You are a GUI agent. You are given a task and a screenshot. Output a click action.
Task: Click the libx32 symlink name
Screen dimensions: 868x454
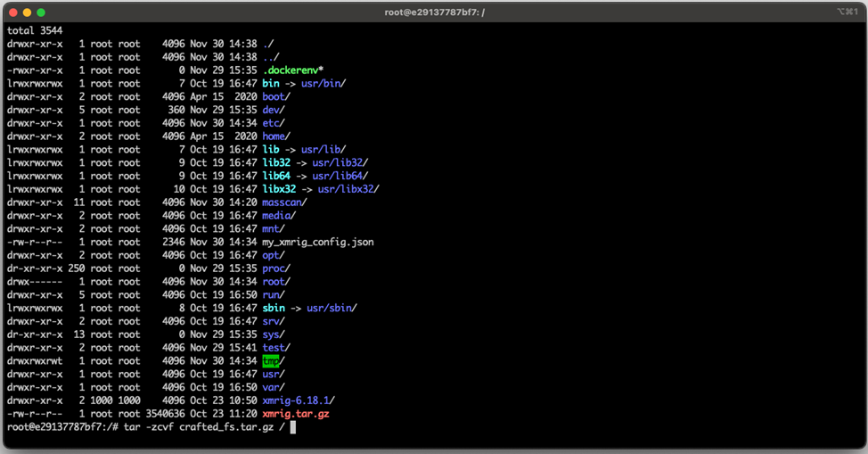pos(279,189)
